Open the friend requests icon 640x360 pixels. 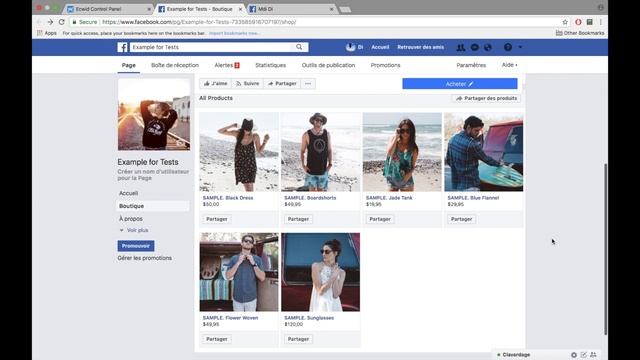click(x=461, y=47)
